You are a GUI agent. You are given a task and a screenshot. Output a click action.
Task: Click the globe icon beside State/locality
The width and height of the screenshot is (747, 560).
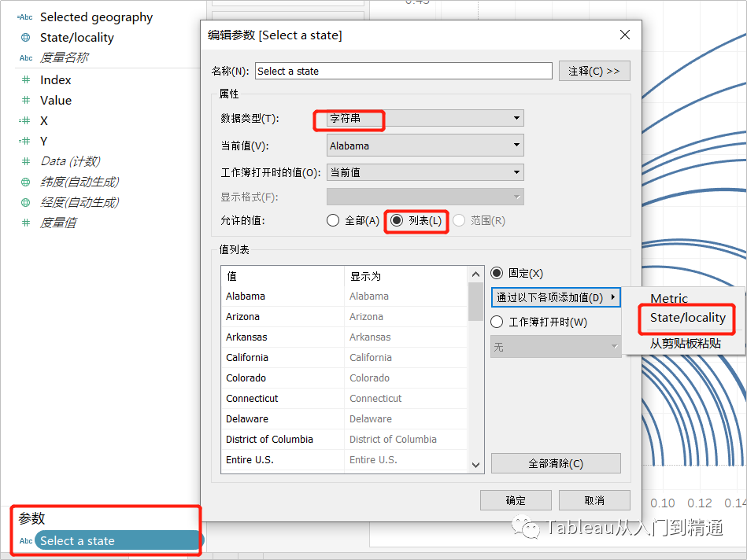(26, 37)
